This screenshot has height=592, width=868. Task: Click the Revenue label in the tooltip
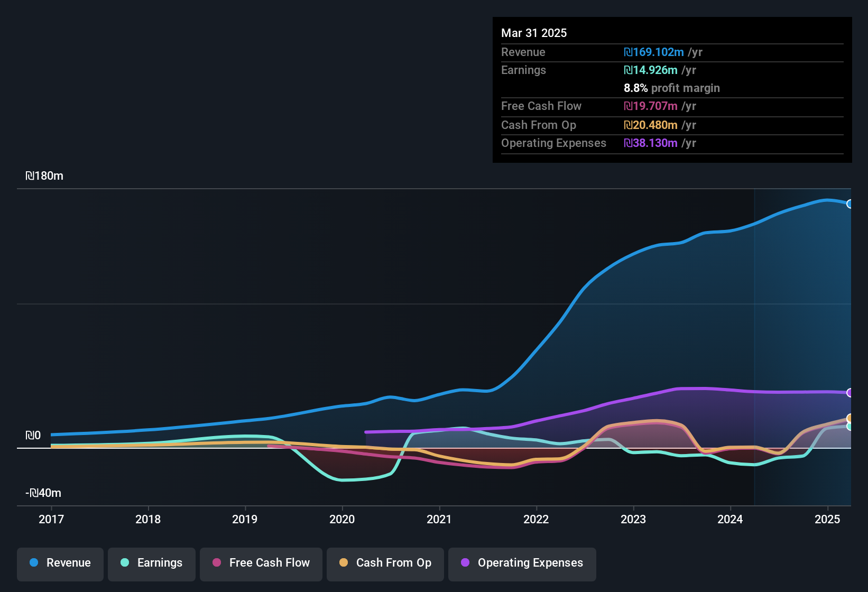523,52
